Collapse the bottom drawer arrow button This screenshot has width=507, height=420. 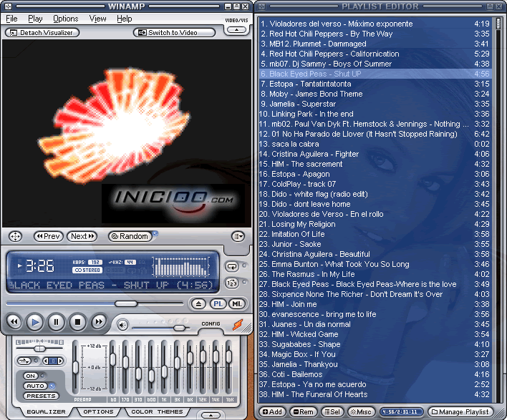[x=211, y=415]
